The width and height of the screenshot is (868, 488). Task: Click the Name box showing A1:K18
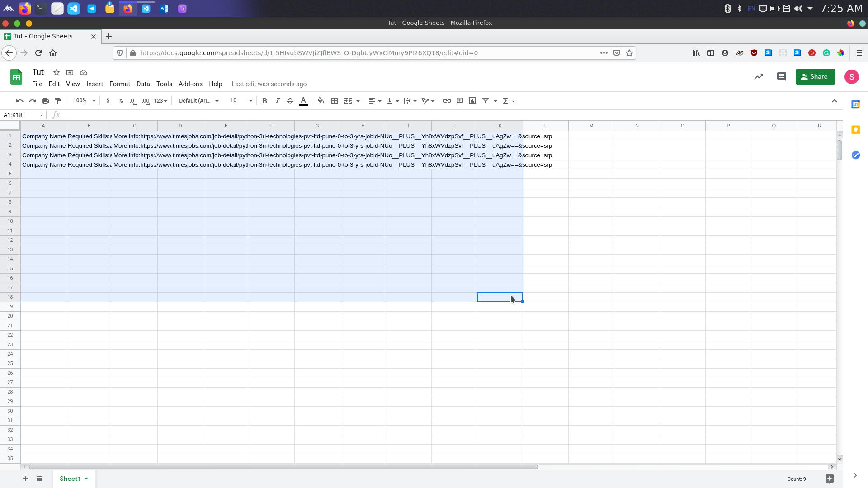click(x=22, y=115)
